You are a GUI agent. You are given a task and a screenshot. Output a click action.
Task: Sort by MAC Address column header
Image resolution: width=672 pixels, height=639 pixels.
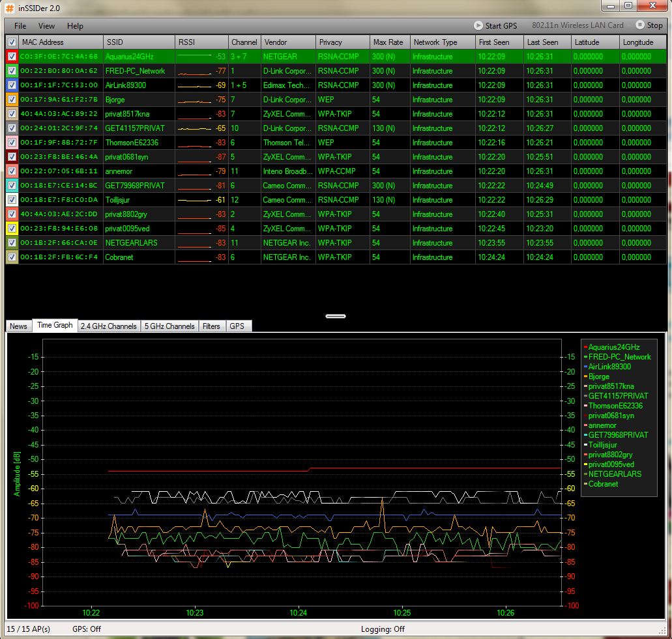point(61,42)
